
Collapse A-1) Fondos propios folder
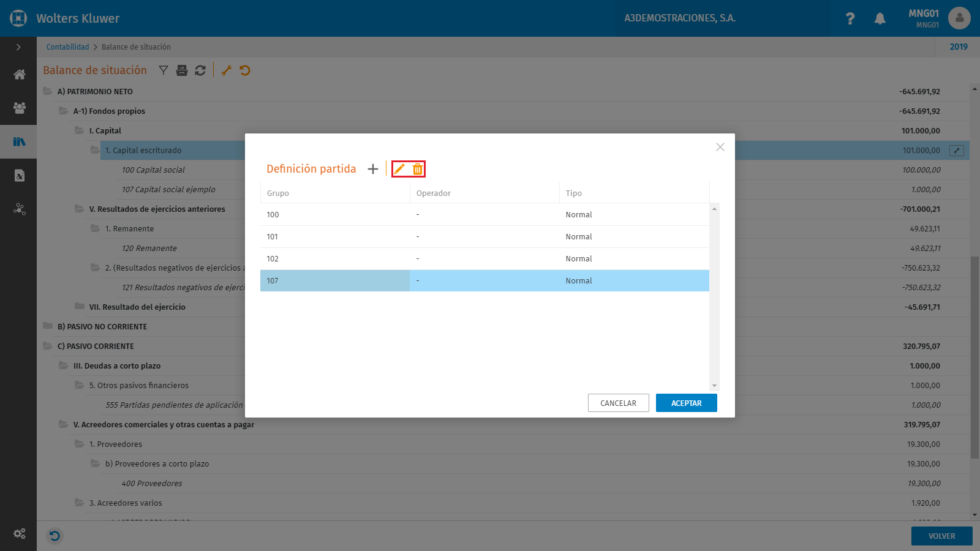tap(64, 111)
